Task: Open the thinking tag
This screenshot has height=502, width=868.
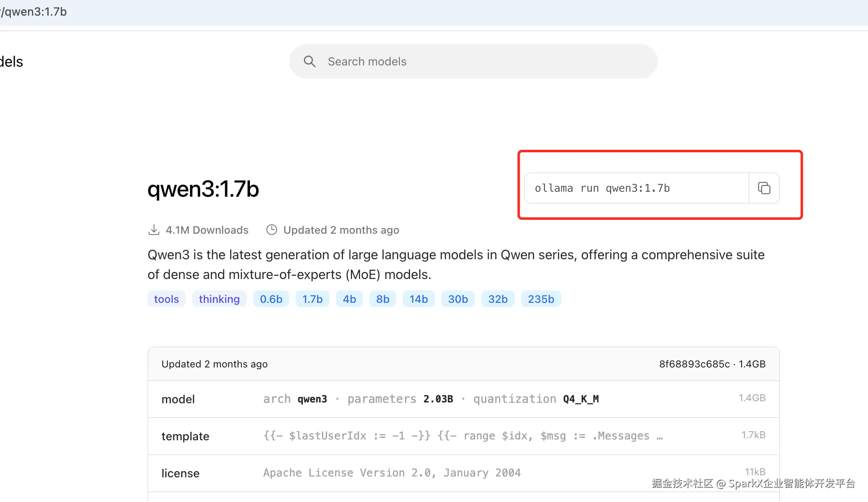Action: tap(219, 299)
